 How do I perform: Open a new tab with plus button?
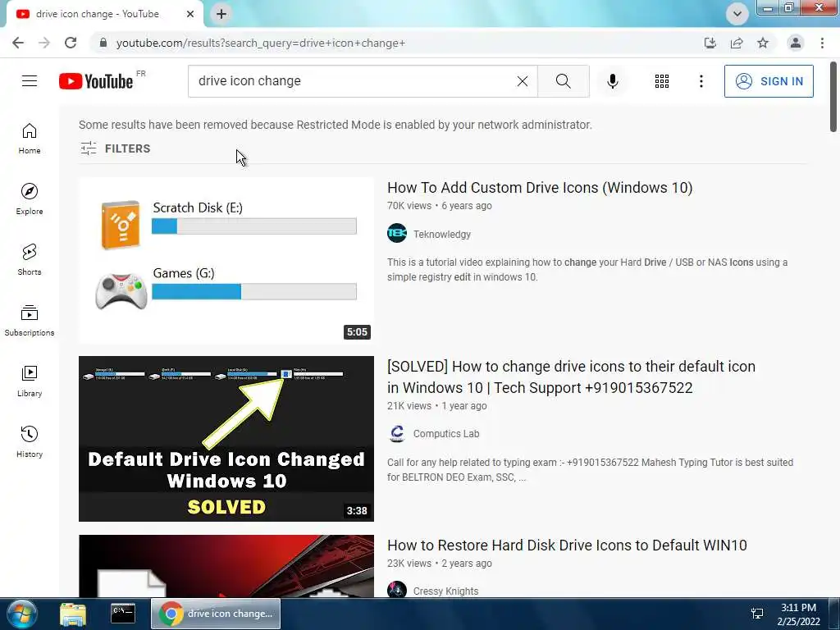(221, 14)
